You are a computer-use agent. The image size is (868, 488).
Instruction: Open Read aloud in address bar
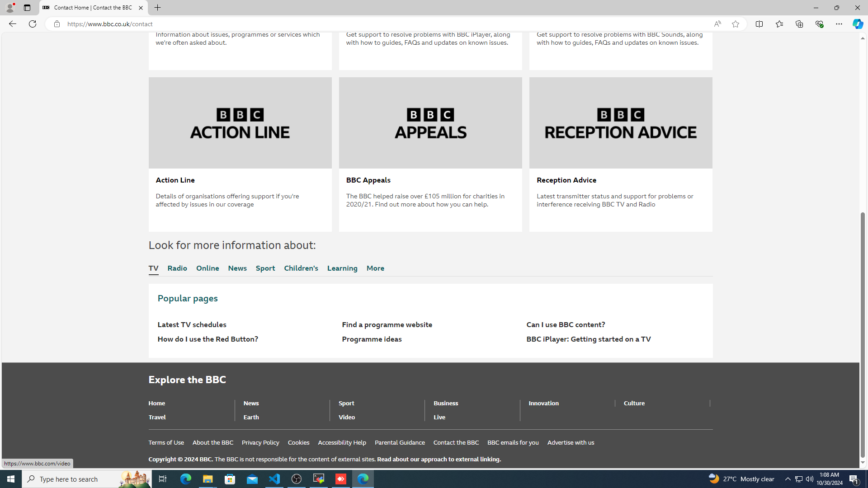point(717,24)
